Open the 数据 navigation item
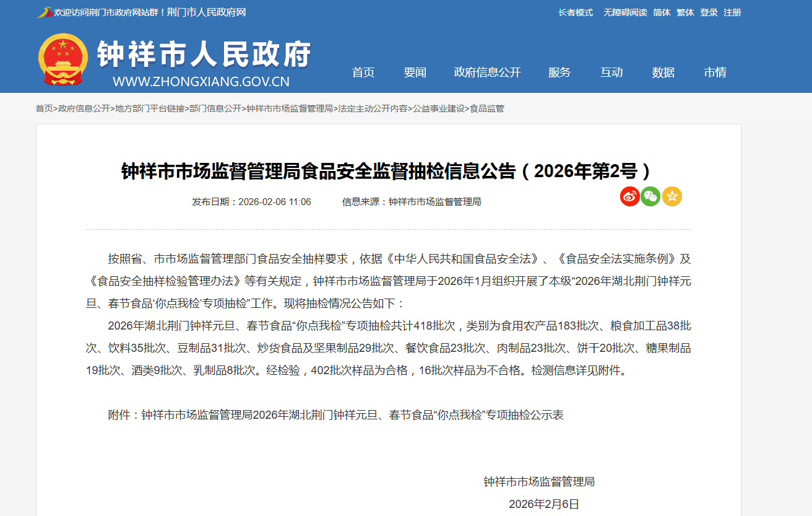Viewport: 812px width, 516px height. (x=663, y=72)
